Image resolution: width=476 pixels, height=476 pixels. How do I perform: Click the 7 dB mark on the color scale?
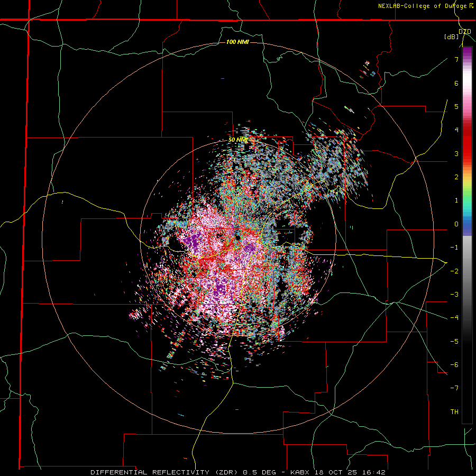click(456, 59)
